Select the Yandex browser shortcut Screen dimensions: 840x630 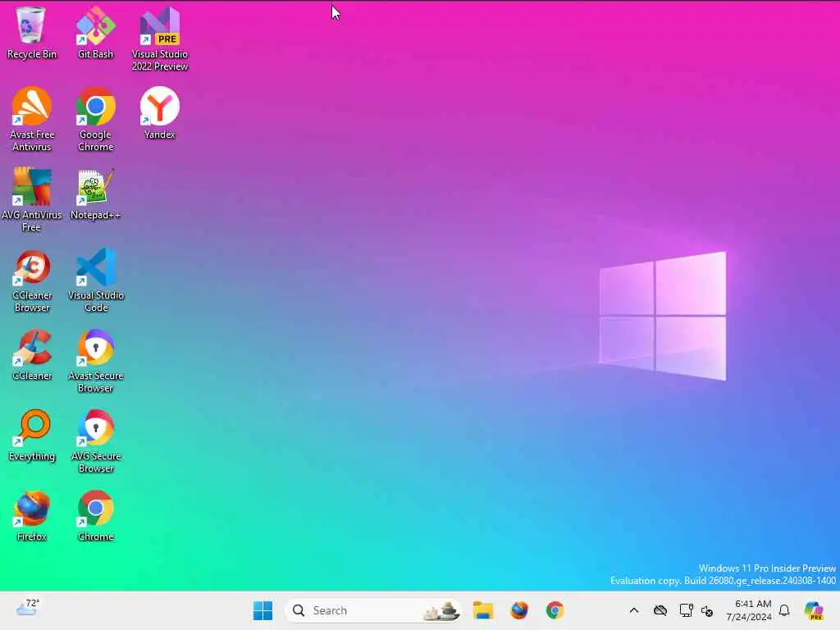click(x=160, y=113)
